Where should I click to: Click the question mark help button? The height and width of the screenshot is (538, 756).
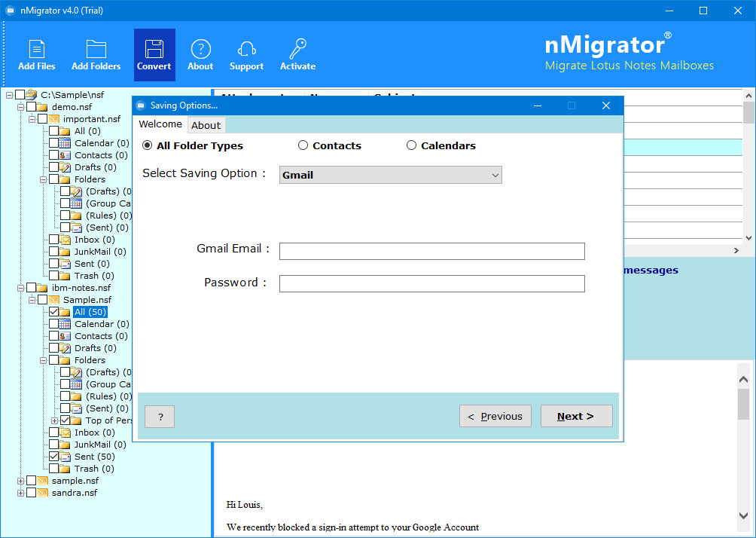(160, 417)
